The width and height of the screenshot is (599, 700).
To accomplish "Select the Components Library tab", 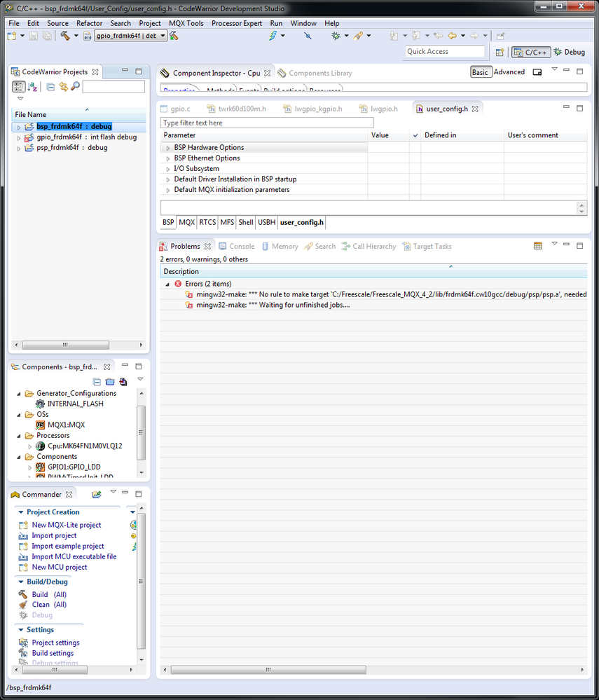I will coord(315,73).
